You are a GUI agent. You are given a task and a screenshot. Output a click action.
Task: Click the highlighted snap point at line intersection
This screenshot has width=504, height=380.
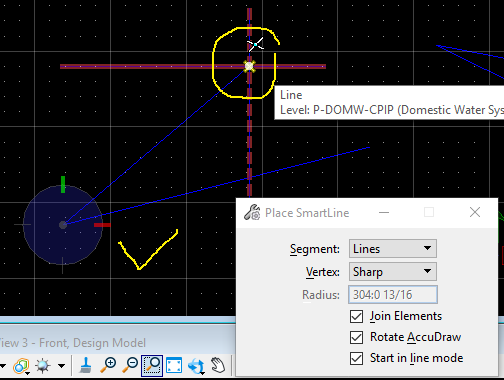pyautogui.click(x=249, y=66)
